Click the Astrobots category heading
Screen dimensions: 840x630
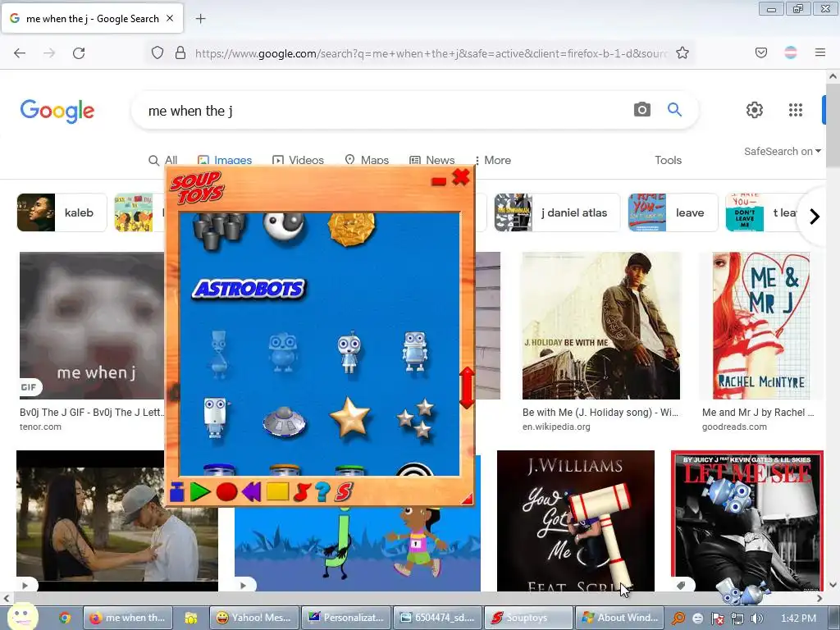pyautogui.click(x=249, y=289)
